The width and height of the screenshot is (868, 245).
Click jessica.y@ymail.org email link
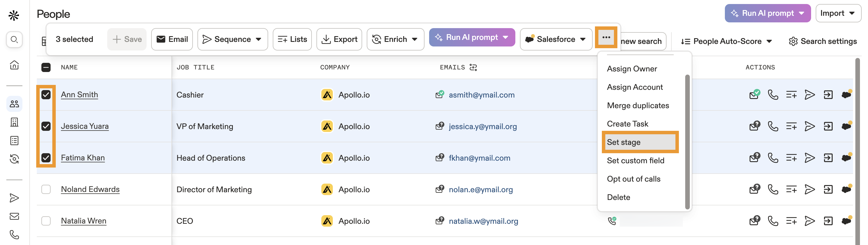pyautogui.click(x=483, y=127)
